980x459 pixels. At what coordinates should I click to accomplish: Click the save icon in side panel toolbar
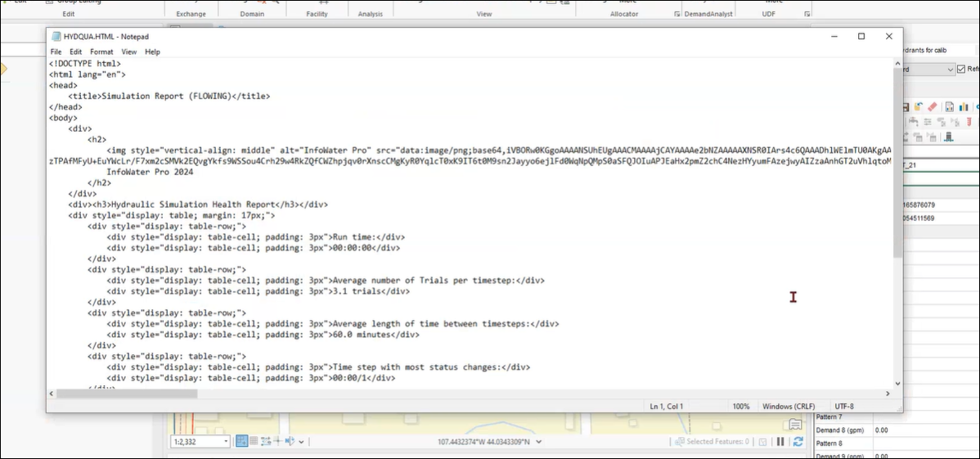[906, 107]
